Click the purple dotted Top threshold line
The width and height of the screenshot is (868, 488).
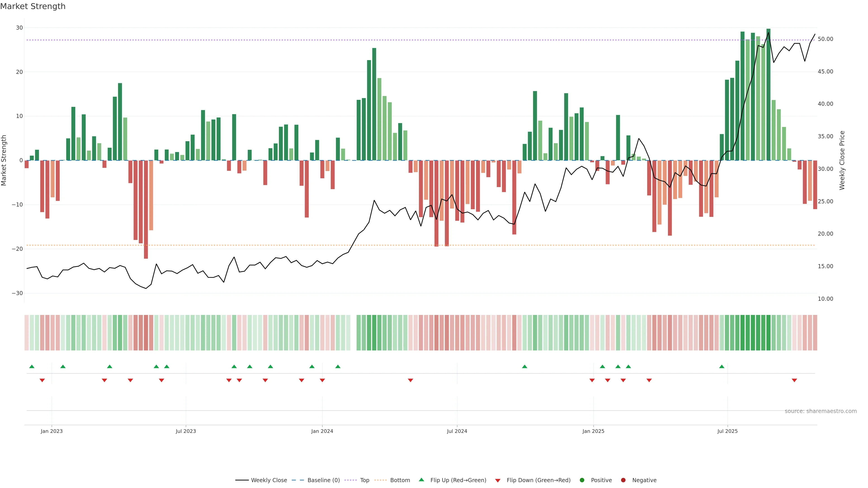pos(337,40)
